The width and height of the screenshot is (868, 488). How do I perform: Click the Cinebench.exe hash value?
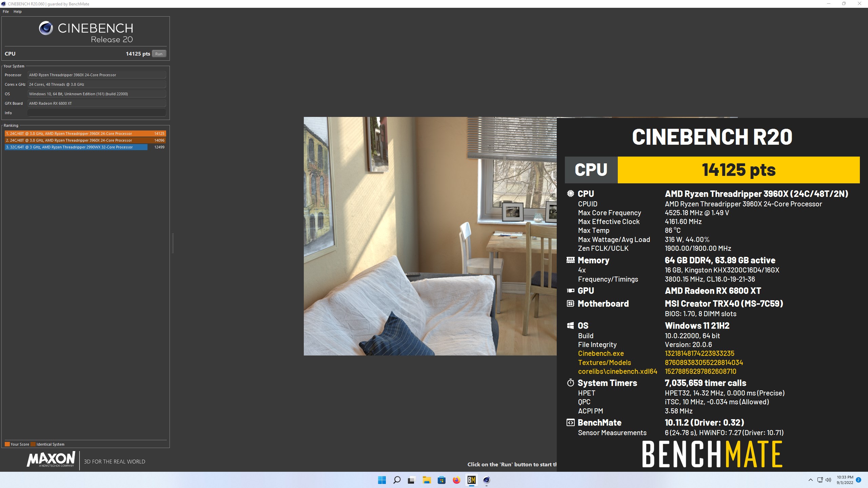pos(699,353)
